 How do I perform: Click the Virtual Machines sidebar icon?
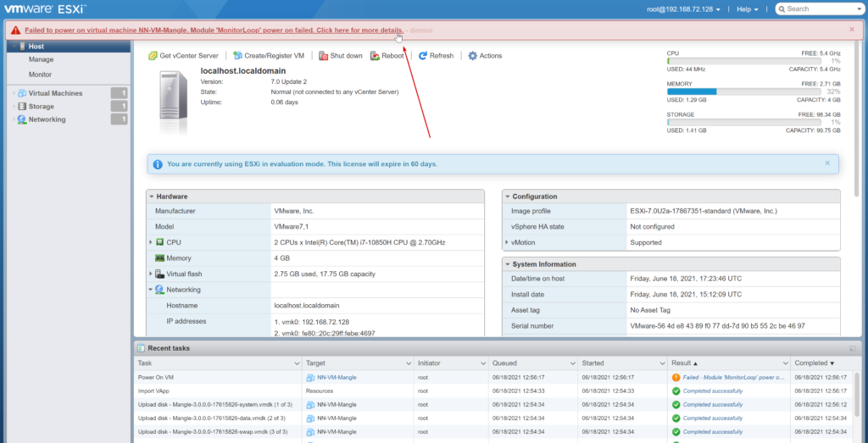pos(22,93)
